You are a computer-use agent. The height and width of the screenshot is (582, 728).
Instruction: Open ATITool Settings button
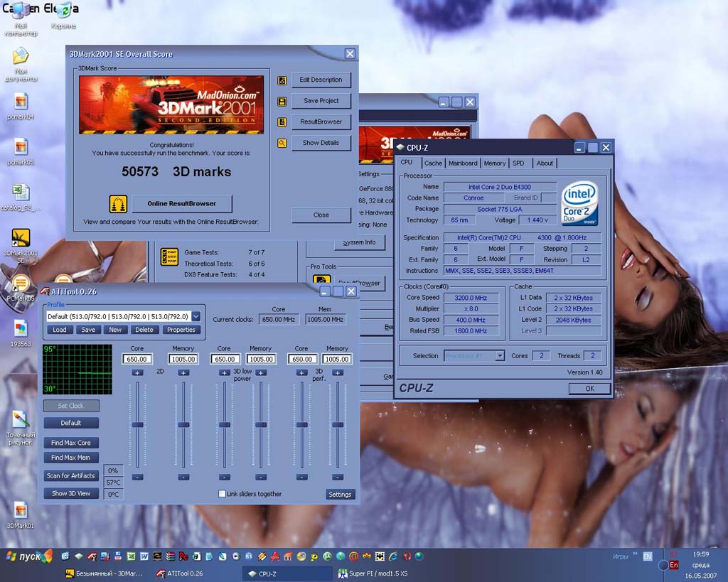(340, 495)
